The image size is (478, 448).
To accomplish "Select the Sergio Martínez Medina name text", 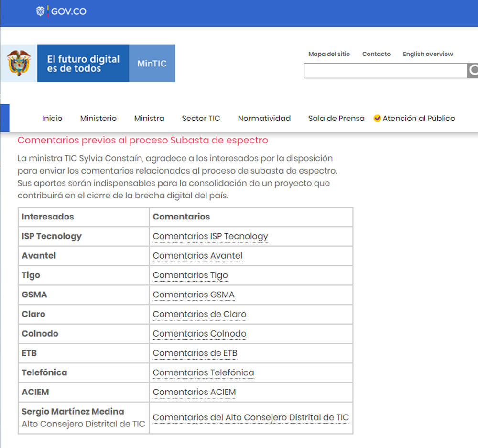I will coord(73,411).
